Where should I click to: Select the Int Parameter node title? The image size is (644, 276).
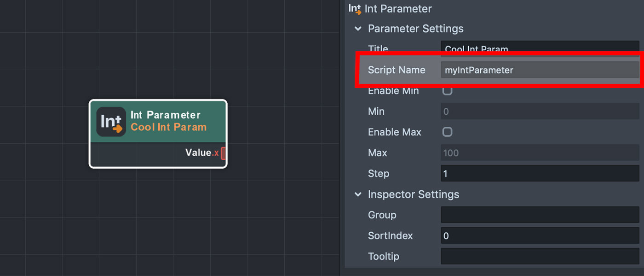pos(166,115)
